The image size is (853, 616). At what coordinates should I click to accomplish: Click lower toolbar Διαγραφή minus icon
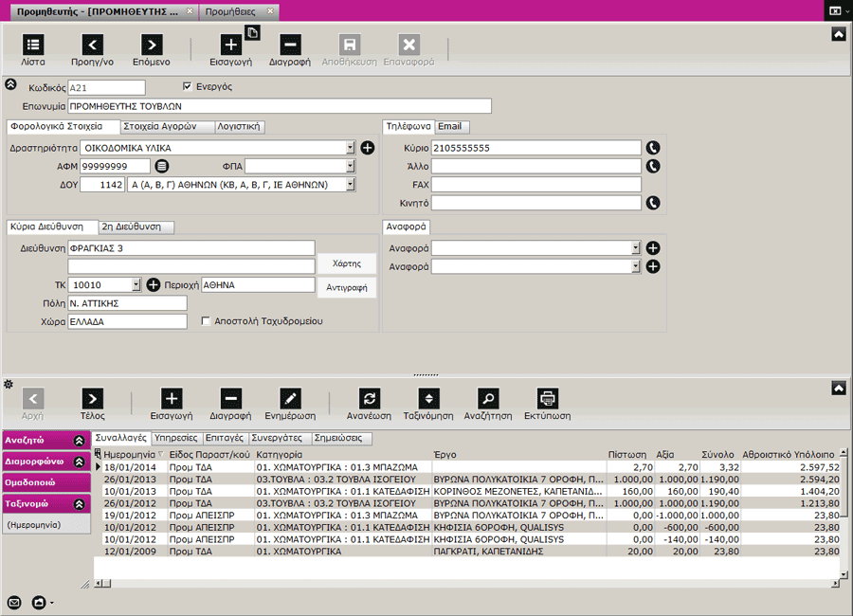230,399
